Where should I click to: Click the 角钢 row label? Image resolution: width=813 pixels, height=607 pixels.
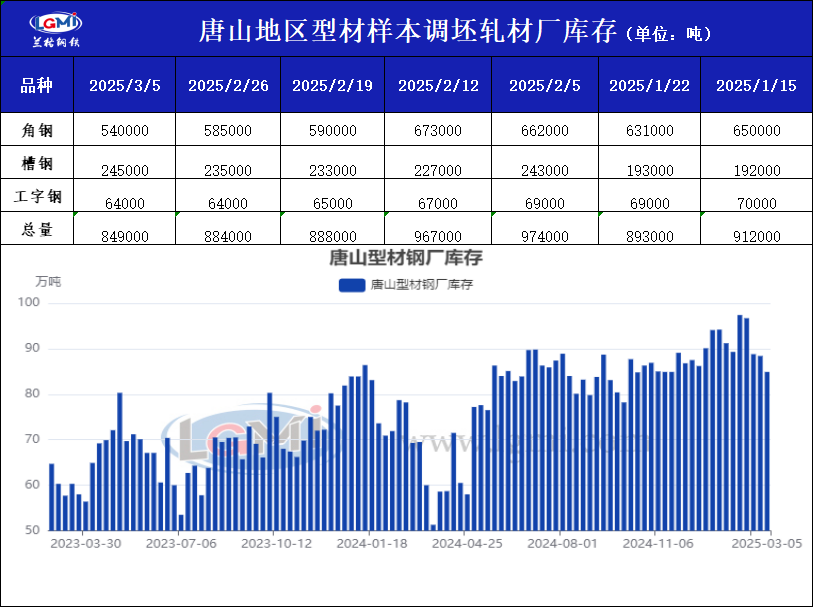37,130
